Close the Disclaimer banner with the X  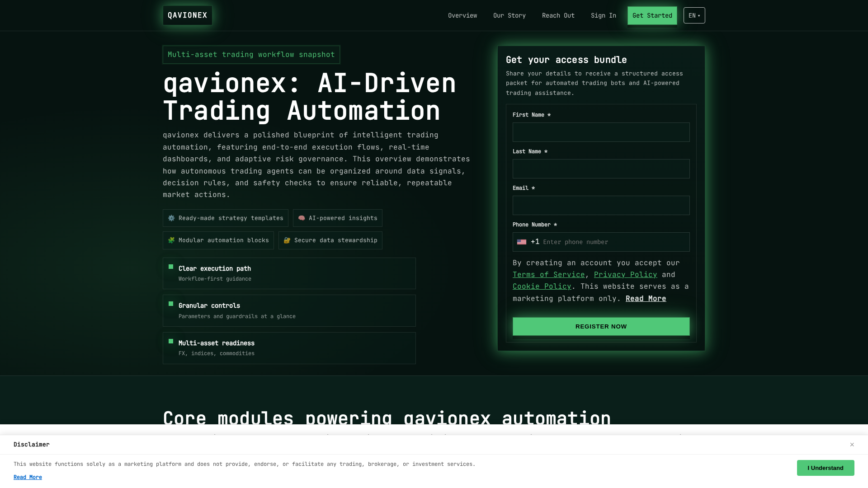point(852,445)
